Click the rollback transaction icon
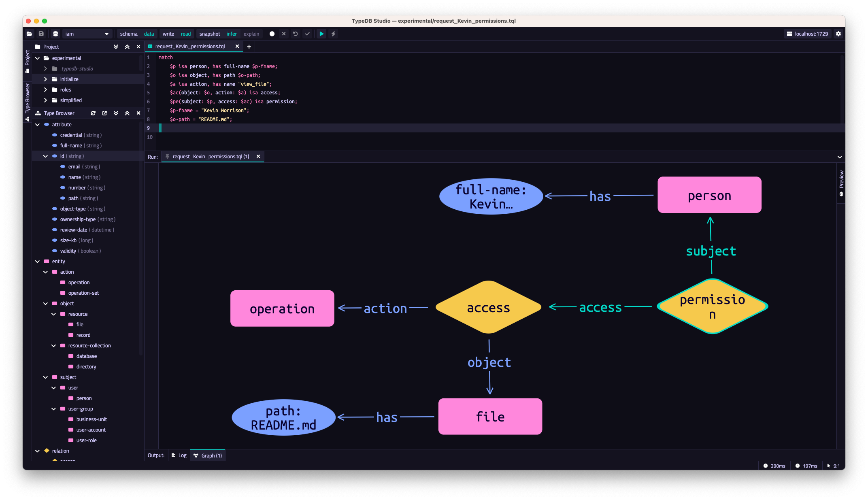Viewport: 868px width, 500px height. coord(296,34)
